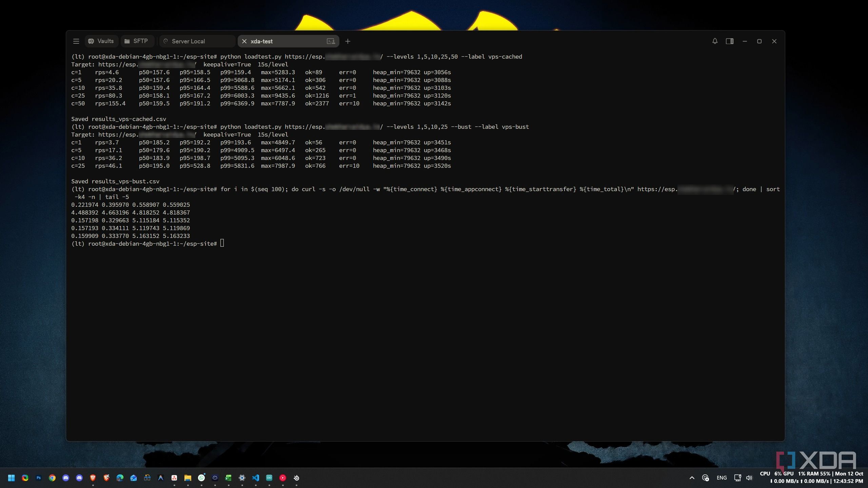The height and width of the screenshot is (488, 868).
Task: Open the notifications bell
Action: click(715, 41)
